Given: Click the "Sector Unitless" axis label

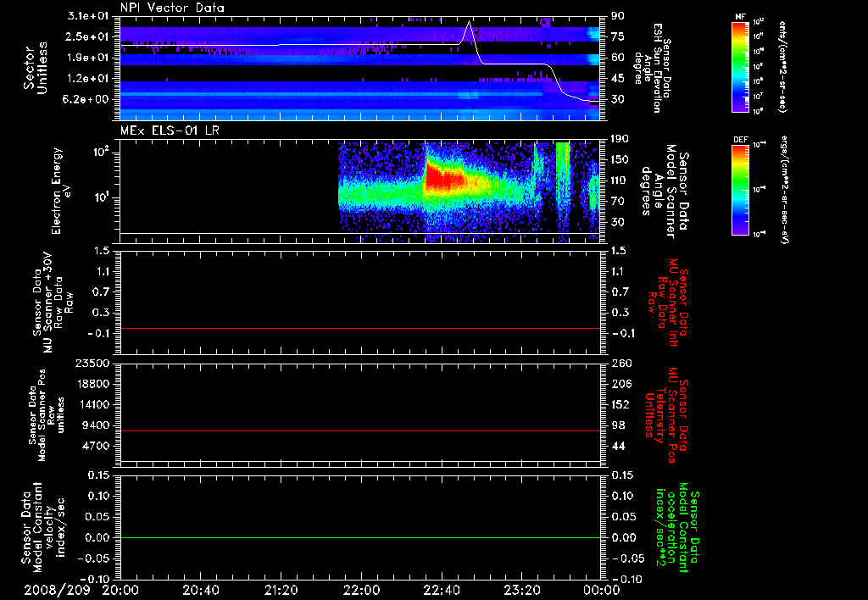Looking at the screenshot, I should (x=36, y=68).
